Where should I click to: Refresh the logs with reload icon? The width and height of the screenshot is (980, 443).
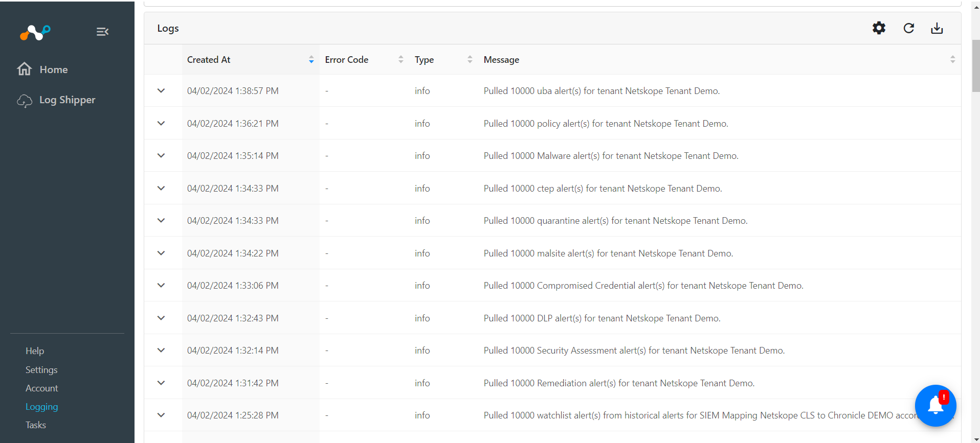pos(908,28)
